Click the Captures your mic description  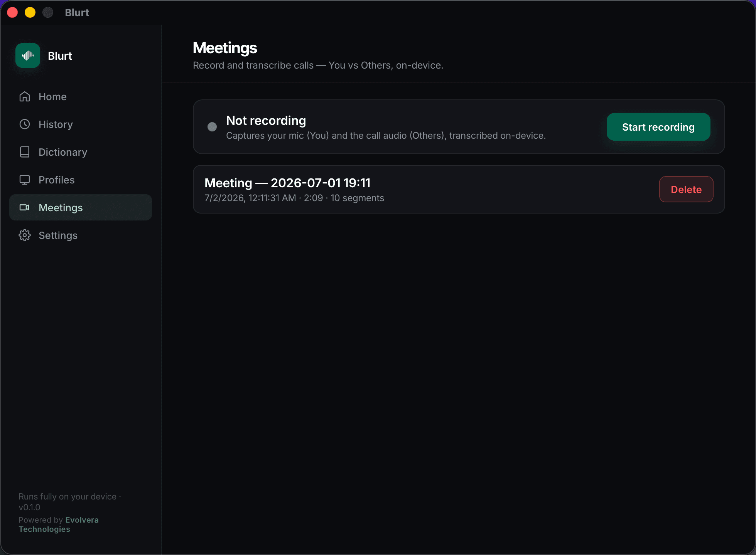click(x=386, y=136)
